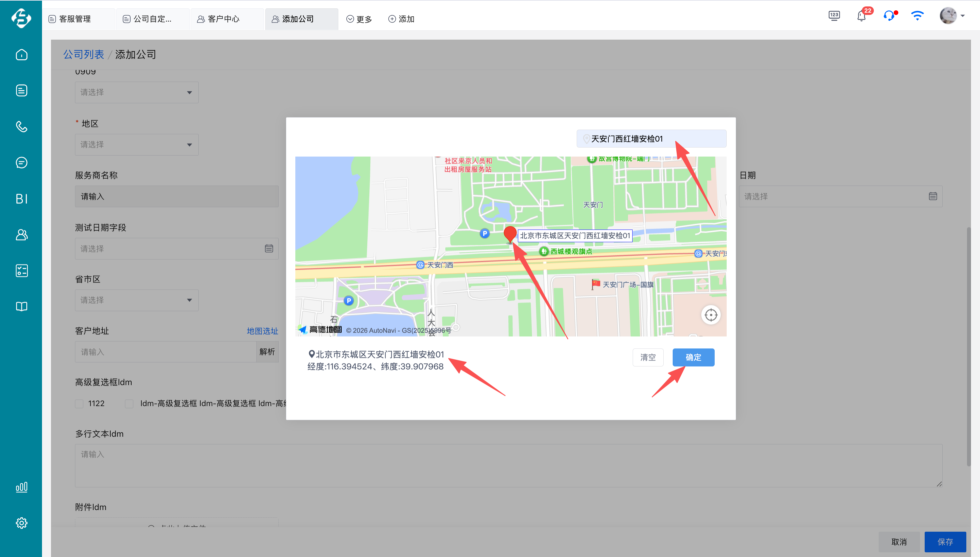
Task: Check the 1122 checkbox
Action: coord(79,404)
